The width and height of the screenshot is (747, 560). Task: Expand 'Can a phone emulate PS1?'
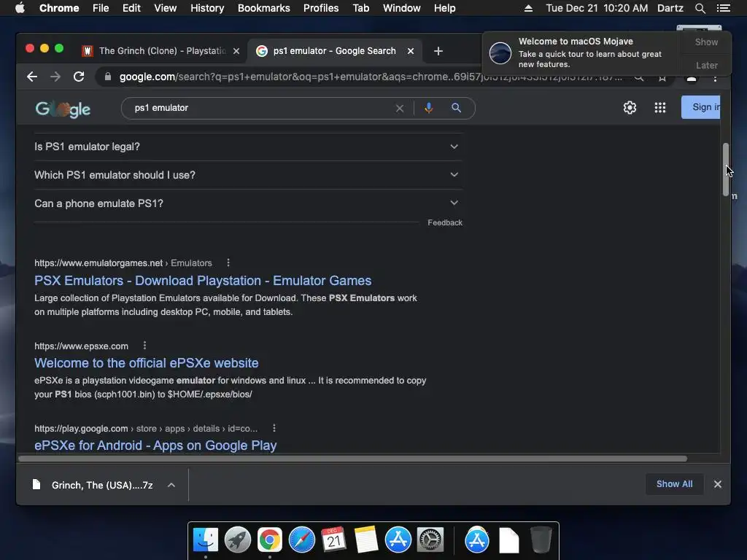248,203
